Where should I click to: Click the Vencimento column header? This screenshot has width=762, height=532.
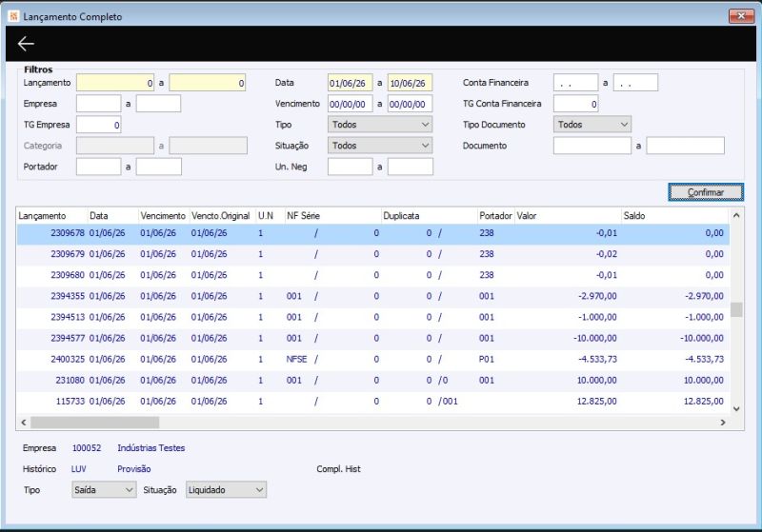pyautogui.click(x=164, y=215)
